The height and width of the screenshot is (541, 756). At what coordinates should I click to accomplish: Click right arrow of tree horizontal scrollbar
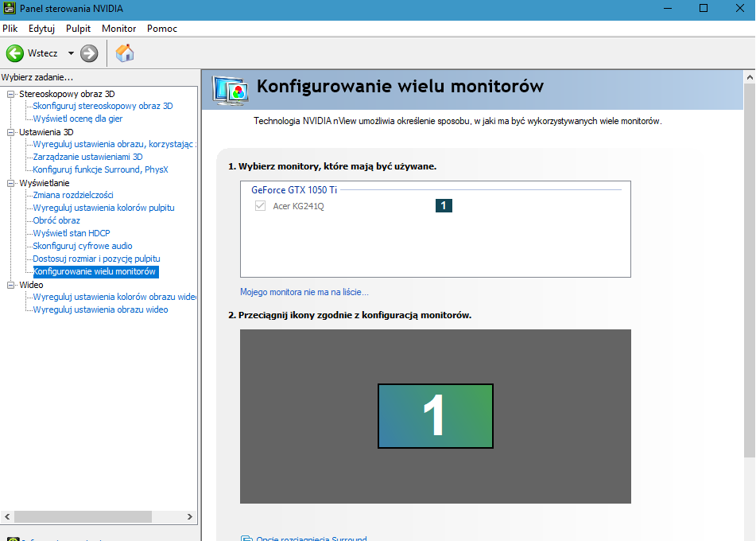tap(189, 516)
